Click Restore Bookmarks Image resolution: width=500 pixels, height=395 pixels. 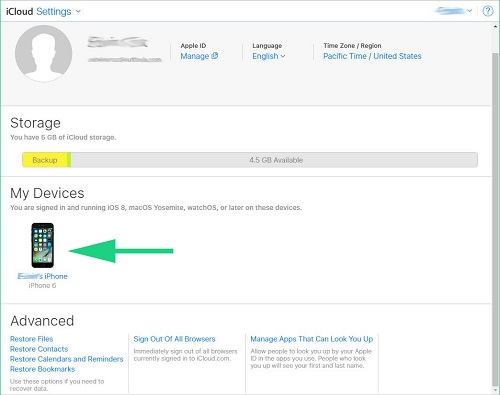tap(42, 369)
